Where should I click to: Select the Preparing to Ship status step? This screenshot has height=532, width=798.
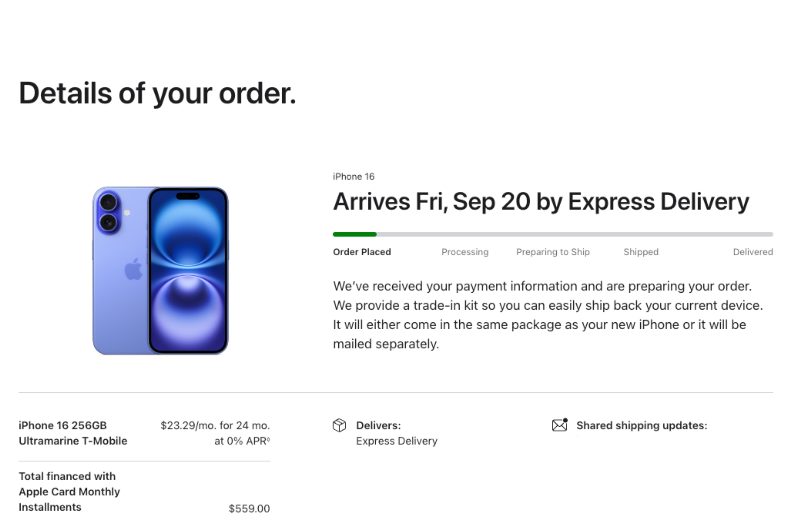coord(553,252)
